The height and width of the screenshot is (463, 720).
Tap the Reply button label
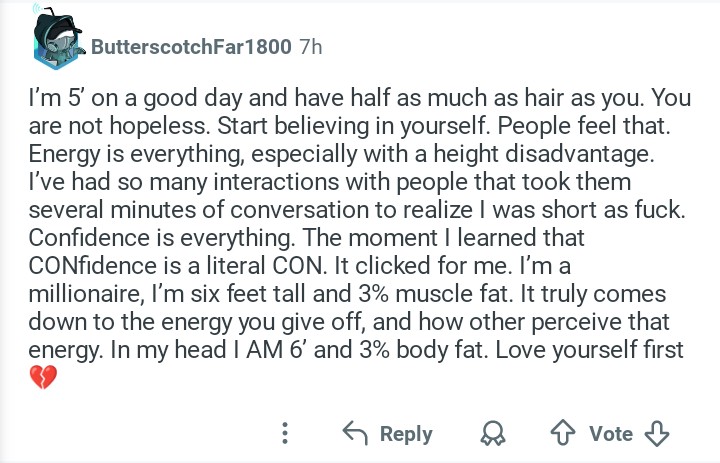click(x=406, y=433)
